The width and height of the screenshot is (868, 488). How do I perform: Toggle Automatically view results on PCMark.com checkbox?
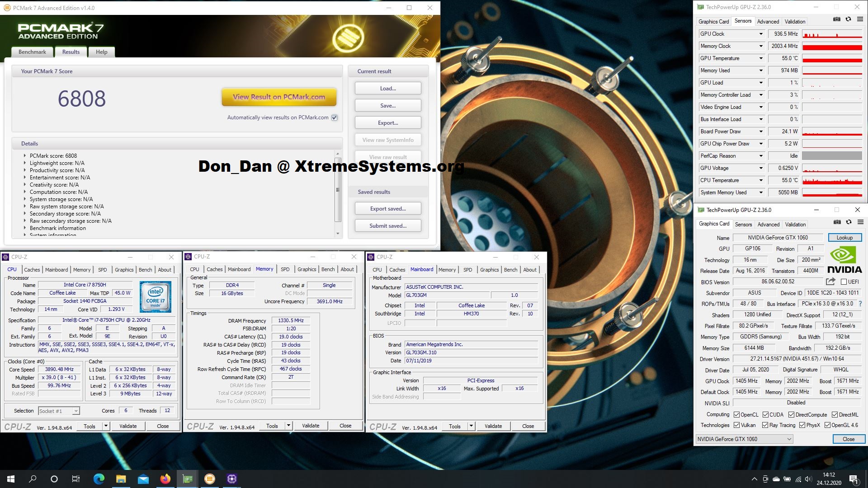(x=335, y=117)
